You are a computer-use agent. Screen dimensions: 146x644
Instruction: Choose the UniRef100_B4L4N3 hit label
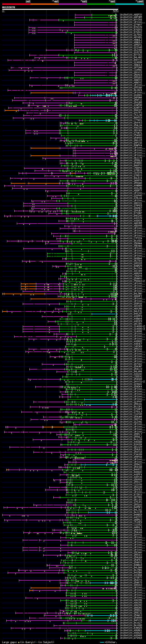(x=131, y=58)
